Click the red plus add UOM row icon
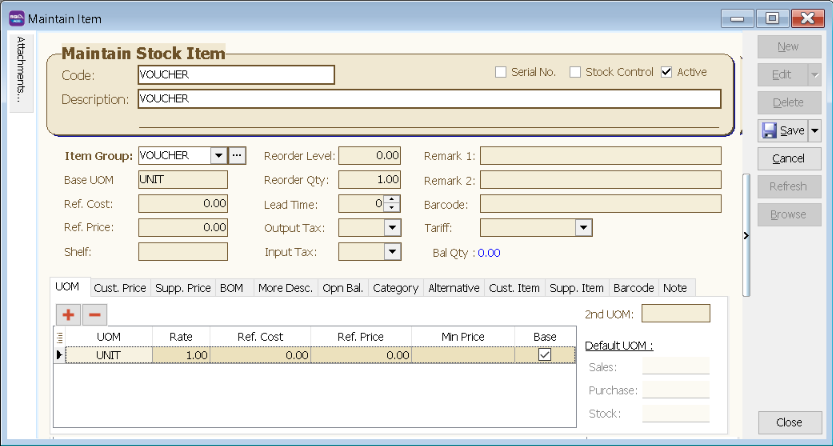 click(x=66, y=314)
